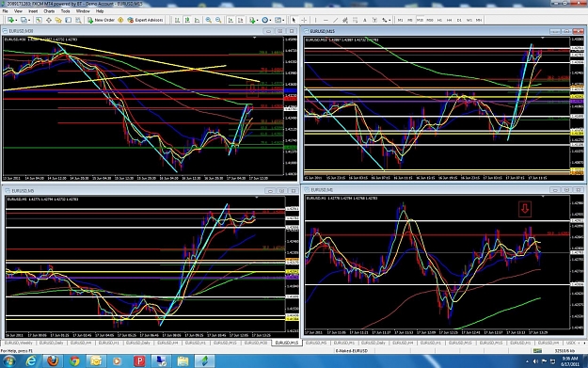Switch timeframe to D1
This screenshot has width=588, height=368.
[459, 20]
